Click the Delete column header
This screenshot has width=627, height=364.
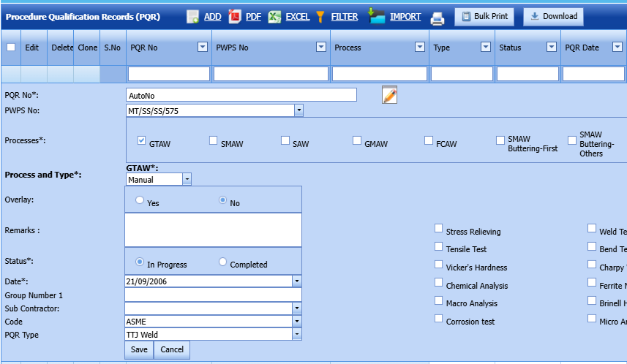(x=61, y=48)
